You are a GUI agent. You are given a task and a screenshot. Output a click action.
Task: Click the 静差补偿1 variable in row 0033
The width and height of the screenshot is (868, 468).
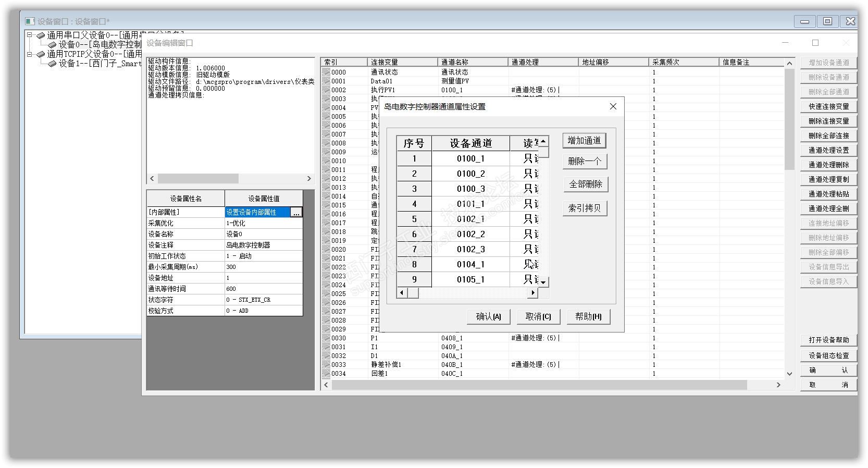pyautogui.click(x=386, y=365)
